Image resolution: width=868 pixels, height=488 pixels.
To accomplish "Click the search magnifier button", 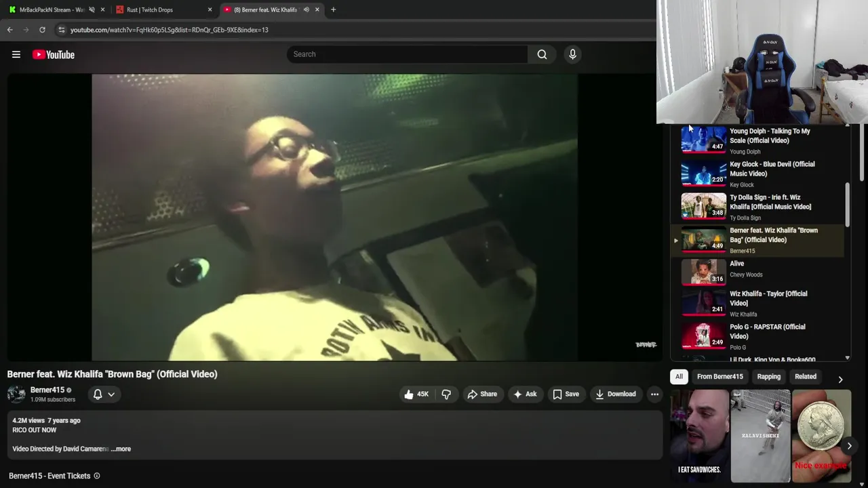I will 542,54.
